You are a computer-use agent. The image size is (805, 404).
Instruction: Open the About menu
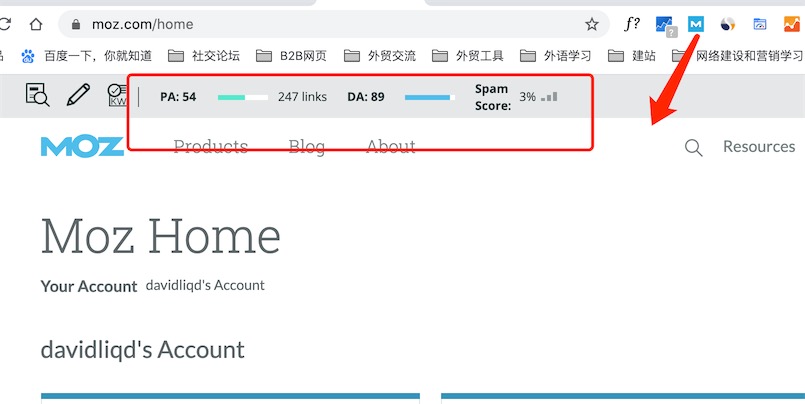(x=391, y=147)
